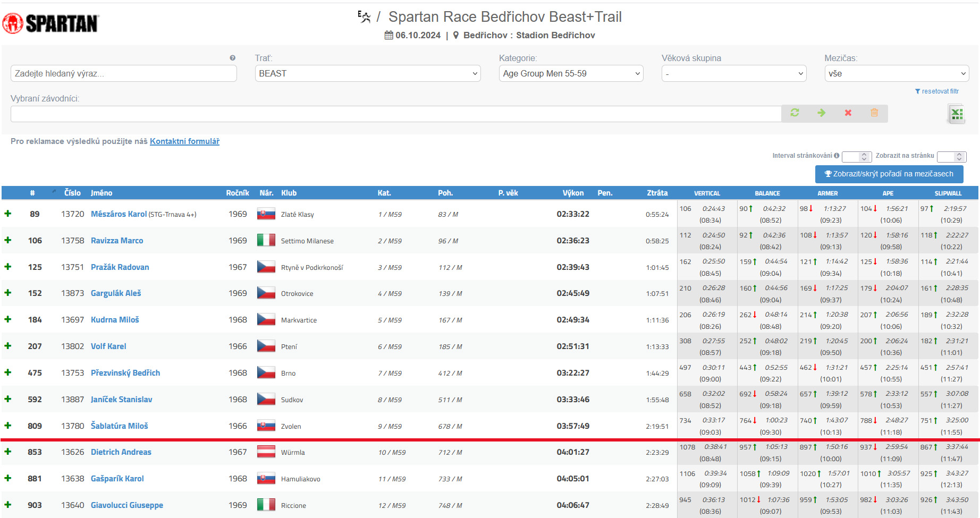
Task: Click the red X clear selection icon
Action: click(x=848, y=113)
